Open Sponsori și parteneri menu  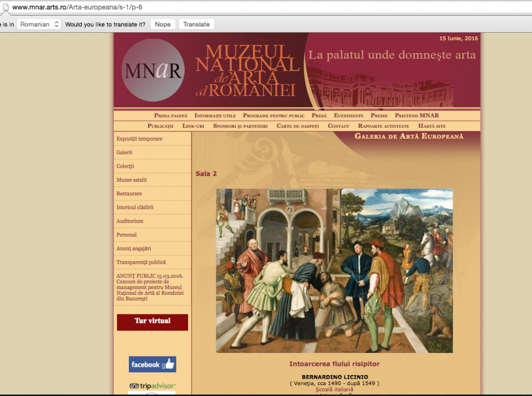click(x=241, y=126)
